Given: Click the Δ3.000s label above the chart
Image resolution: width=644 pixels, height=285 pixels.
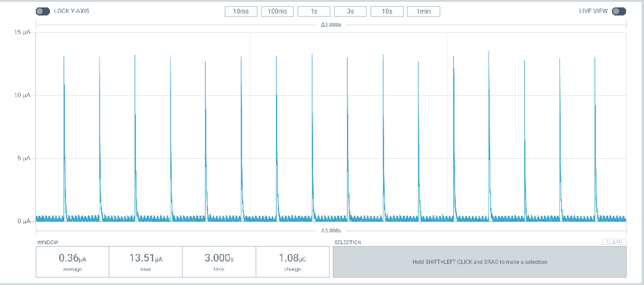Looking at the screenshot, I should [x=331, y=25].
